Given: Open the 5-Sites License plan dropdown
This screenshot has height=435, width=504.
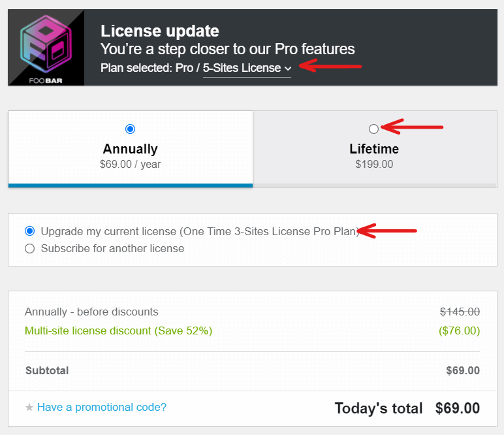Looking at the screenshot, I should pos(247,68).
